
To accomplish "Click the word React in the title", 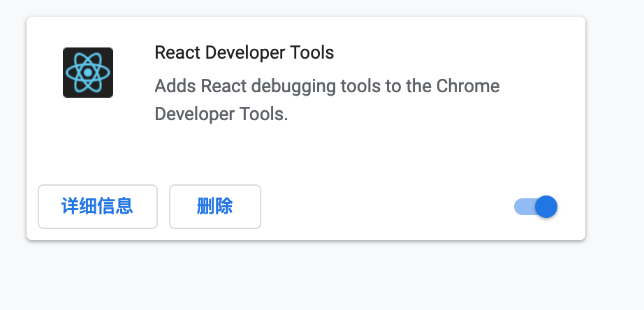I will (173, 52).
